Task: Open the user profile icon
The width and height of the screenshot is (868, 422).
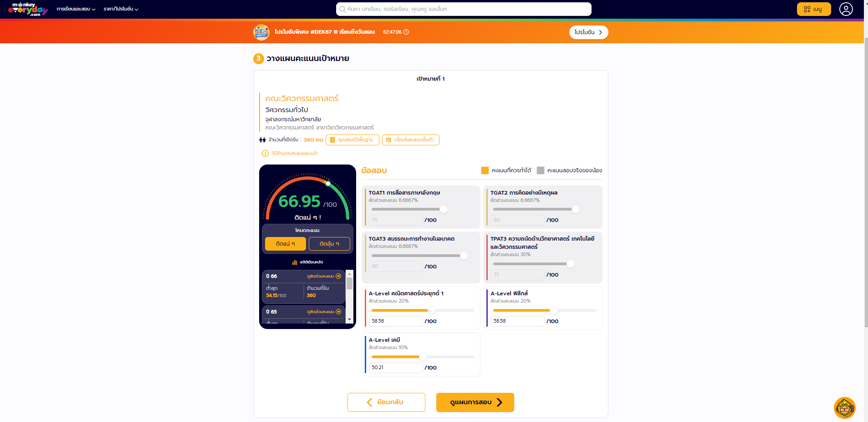Action: tap(846, 9)
